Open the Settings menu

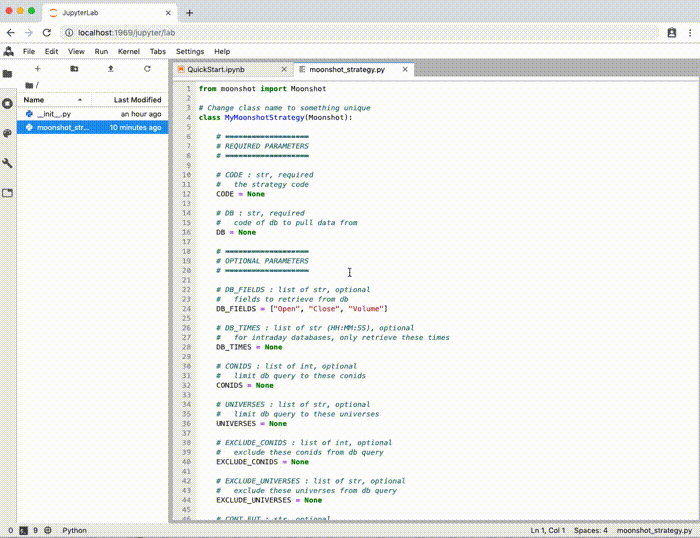click(190, 51)
